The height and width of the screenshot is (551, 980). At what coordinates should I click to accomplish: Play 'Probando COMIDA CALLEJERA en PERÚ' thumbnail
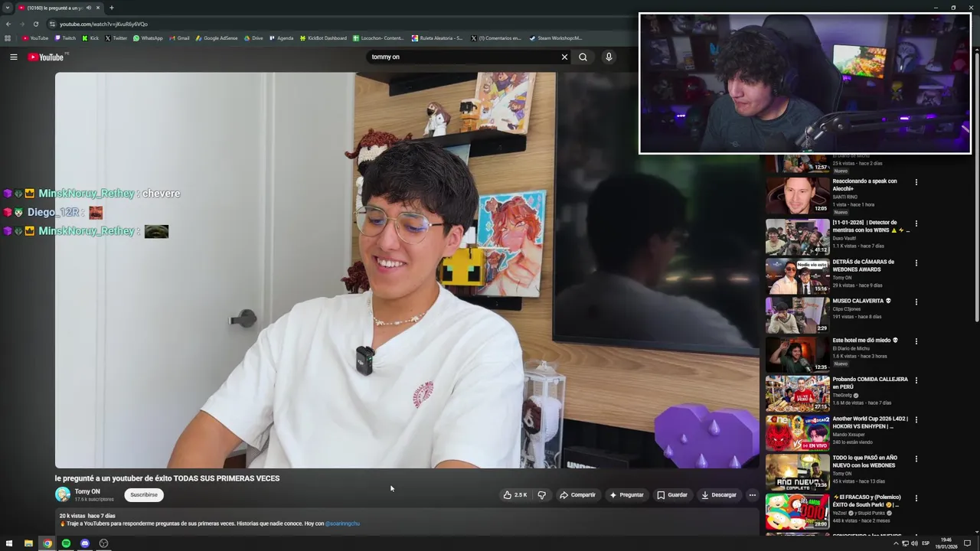797,393
